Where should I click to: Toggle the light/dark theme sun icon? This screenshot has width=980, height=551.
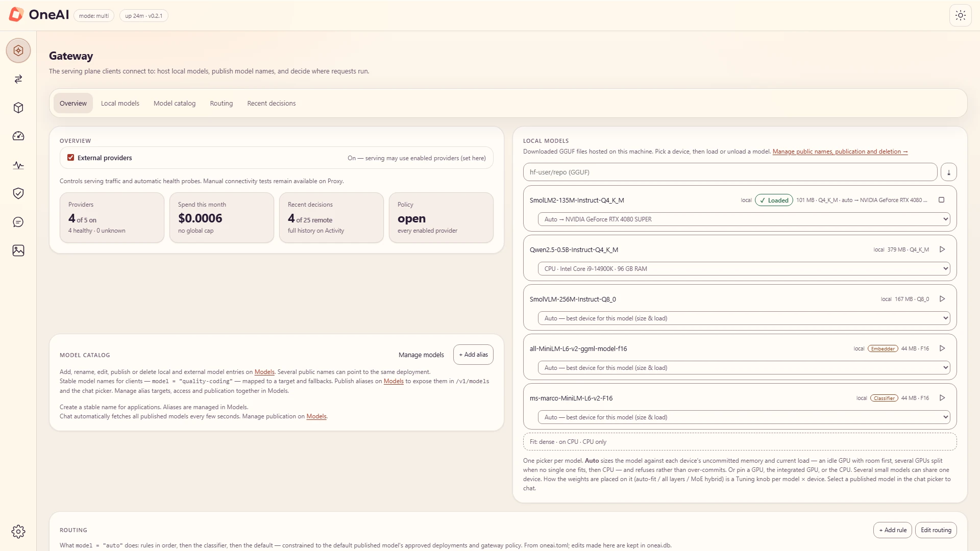point(961,15)
